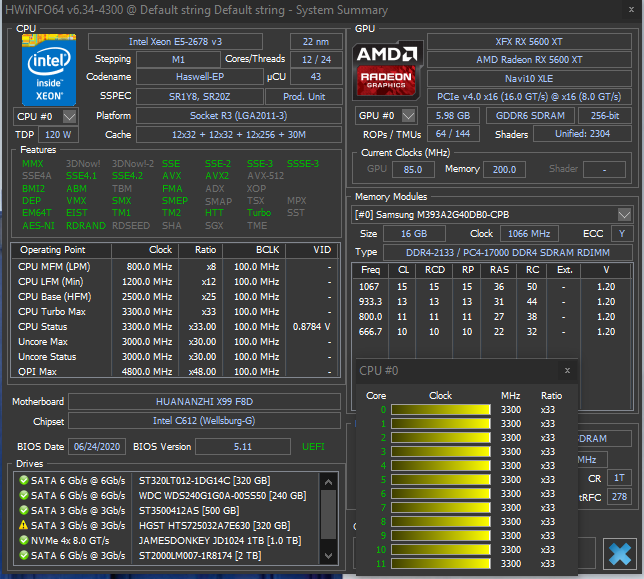Click the 0.8784 V VID value
Screen dimensions: 644x579
coord(311,326)
